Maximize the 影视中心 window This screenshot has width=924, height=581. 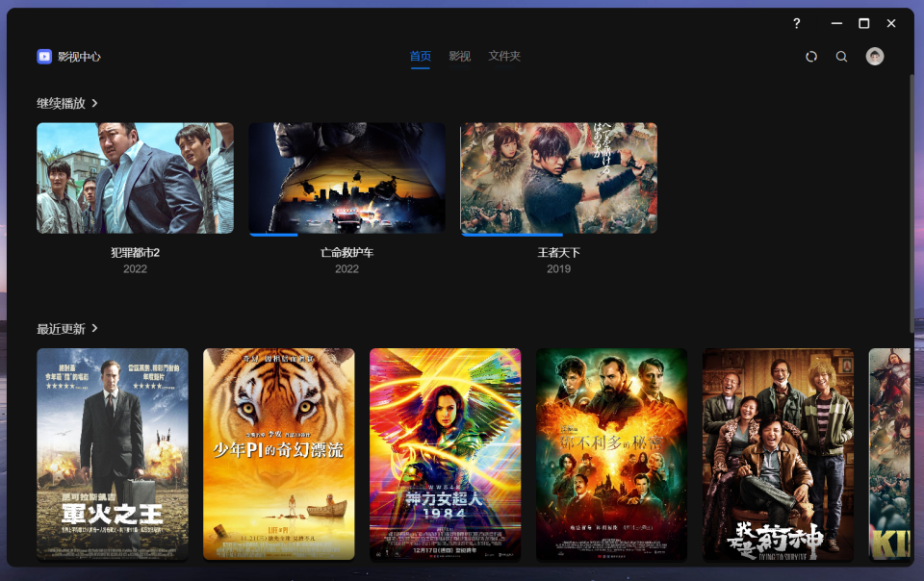(x=864, y=23)
